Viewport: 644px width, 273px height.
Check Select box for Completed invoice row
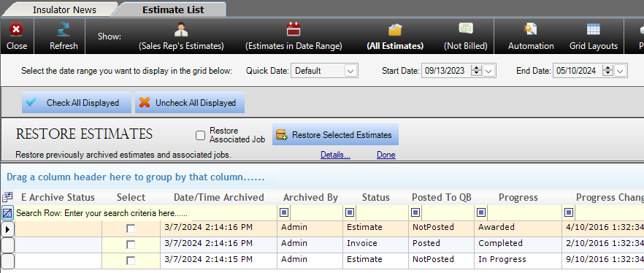[x=131, y=245]
